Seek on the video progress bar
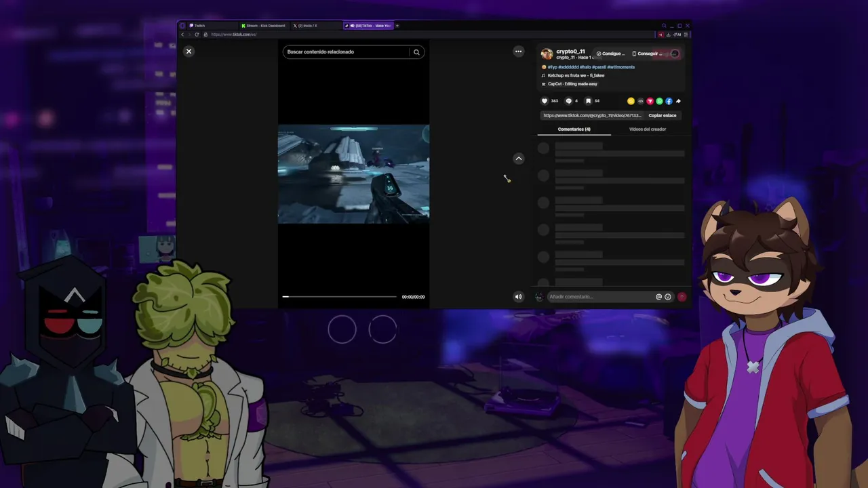This screenshot has width=868, height=488. click(x=340, y=297)
